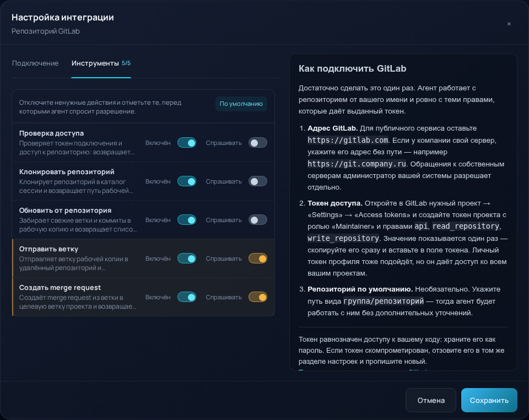Click the Отправить ветку tool title

coord(48,249)
